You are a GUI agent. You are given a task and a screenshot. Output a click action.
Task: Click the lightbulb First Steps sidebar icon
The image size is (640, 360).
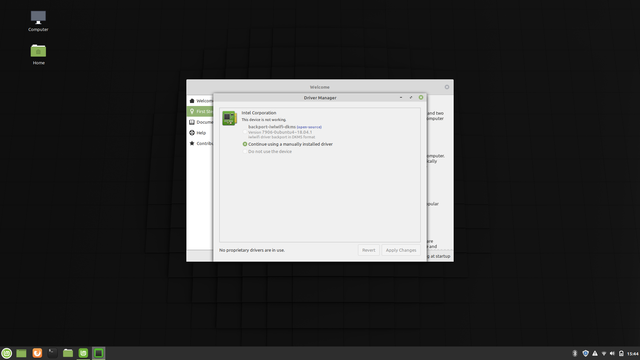[x=192, y=111]
